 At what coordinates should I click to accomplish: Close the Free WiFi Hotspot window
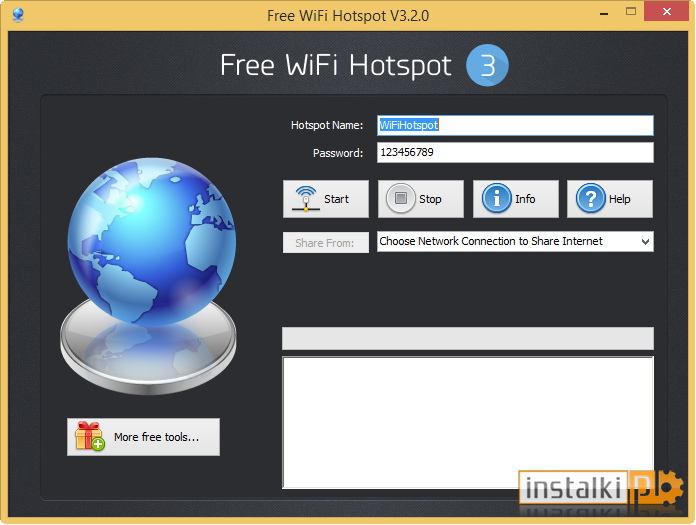[666, 12]
